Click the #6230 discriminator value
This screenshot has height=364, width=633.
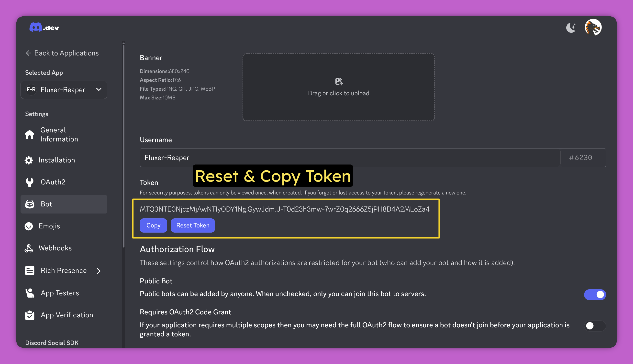(x=581, y=158)
